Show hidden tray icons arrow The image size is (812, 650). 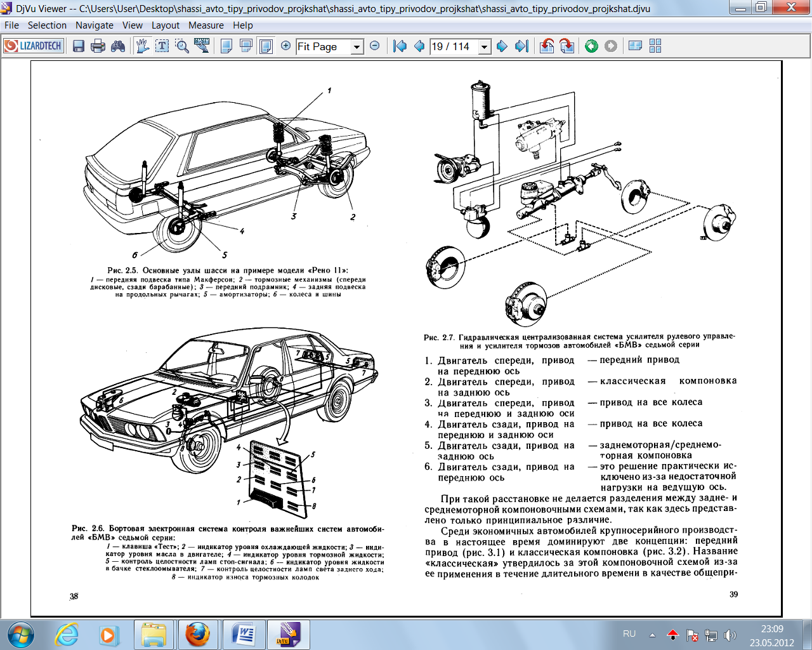pyautogui.click(x=652, y=634)
